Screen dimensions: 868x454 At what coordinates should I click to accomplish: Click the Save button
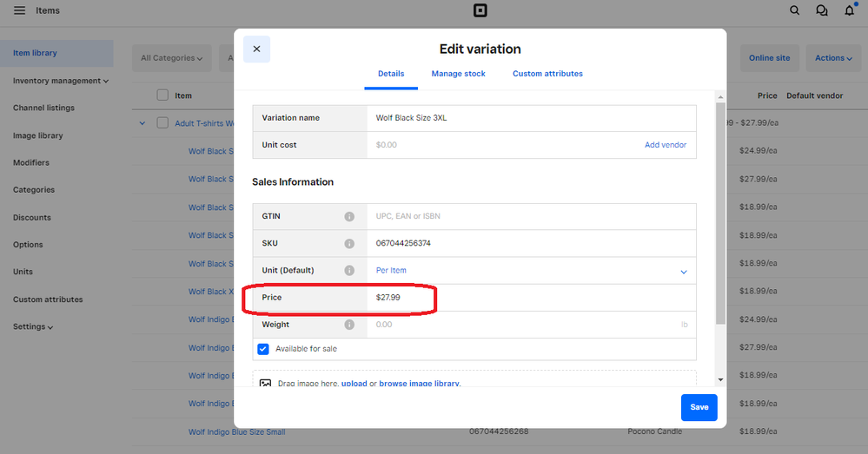(699, 407)
